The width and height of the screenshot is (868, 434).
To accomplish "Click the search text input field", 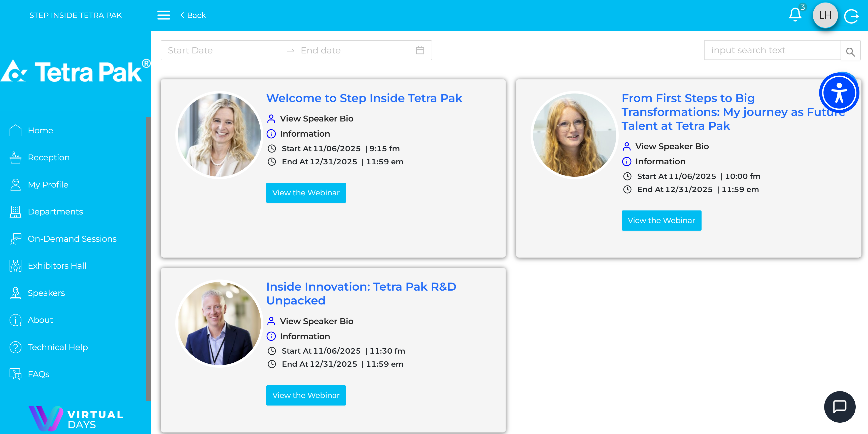I will [x=772, y=51].
